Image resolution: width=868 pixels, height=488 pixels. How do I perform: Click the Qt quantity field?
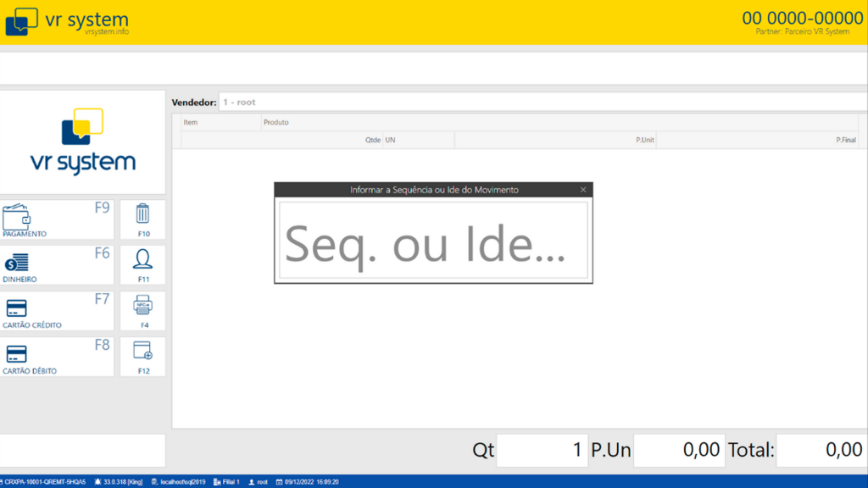pyautogui.click(x=542, y=451)
